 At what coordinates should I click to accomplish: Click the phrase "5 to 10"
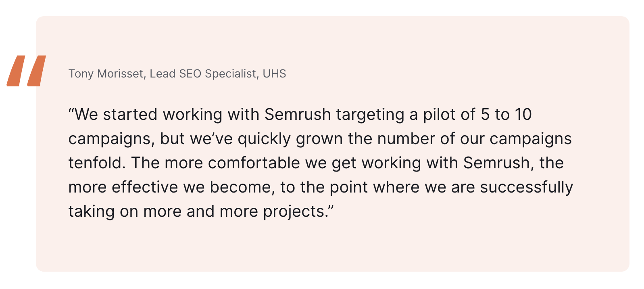point(506,115)
